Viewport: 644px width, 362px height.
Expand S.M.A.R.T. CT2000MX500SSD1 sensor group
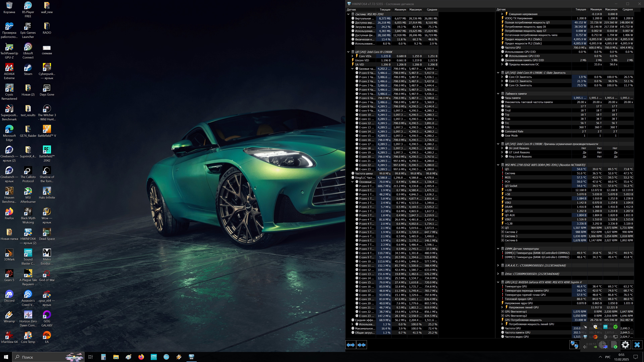498,266
